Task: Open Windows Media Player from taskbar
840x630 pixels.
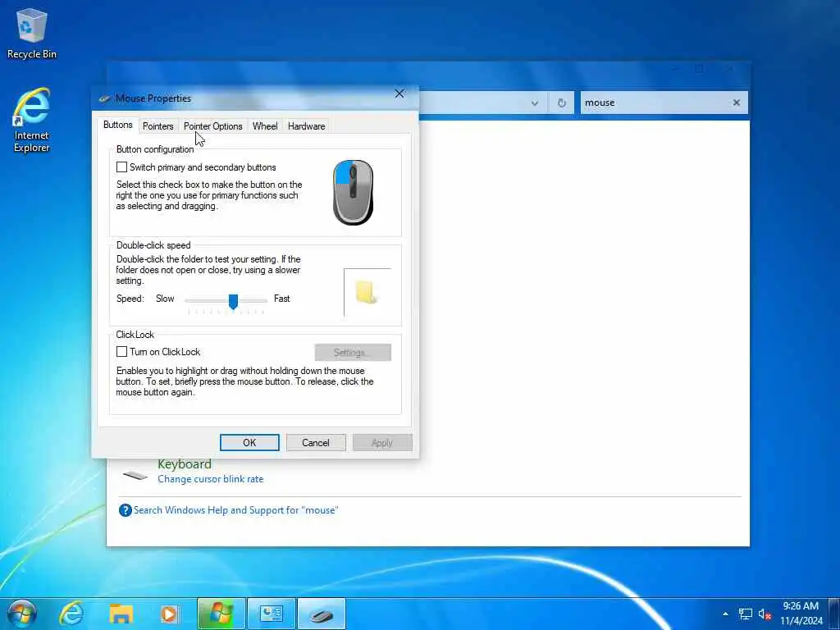Action: point(171,614)
